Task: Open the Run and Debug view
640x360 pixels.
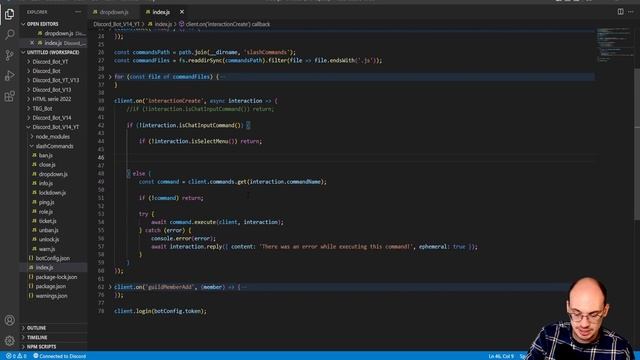Action: click(x=9, y=76)
